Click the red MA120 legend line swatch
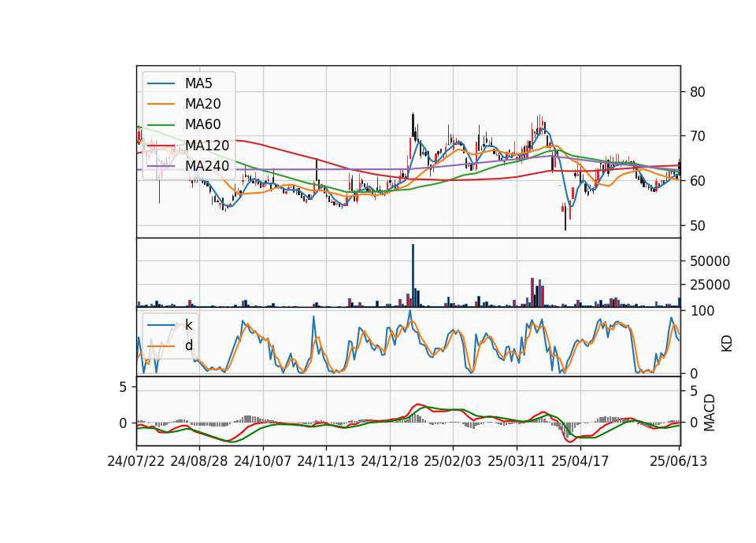 tap(161, 146)
